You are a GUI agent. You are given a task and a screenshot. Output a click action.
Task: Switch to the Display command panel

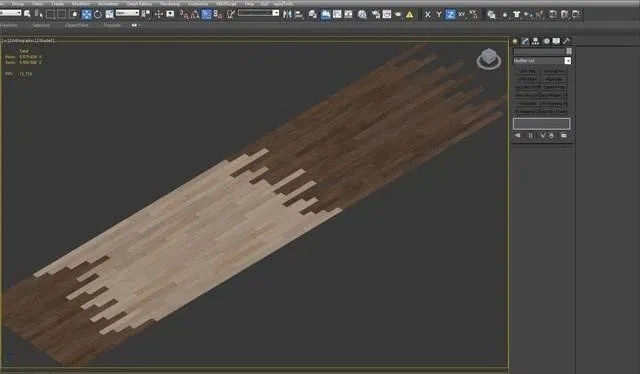tap(556, 41)
